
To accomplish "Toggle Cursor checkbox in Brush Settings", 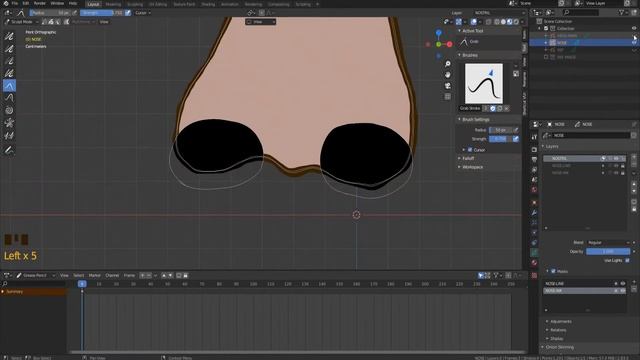I will [470, 150].
